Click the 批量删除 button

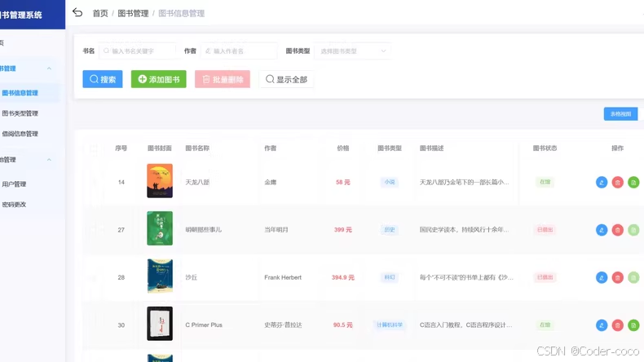coord(223,79)
